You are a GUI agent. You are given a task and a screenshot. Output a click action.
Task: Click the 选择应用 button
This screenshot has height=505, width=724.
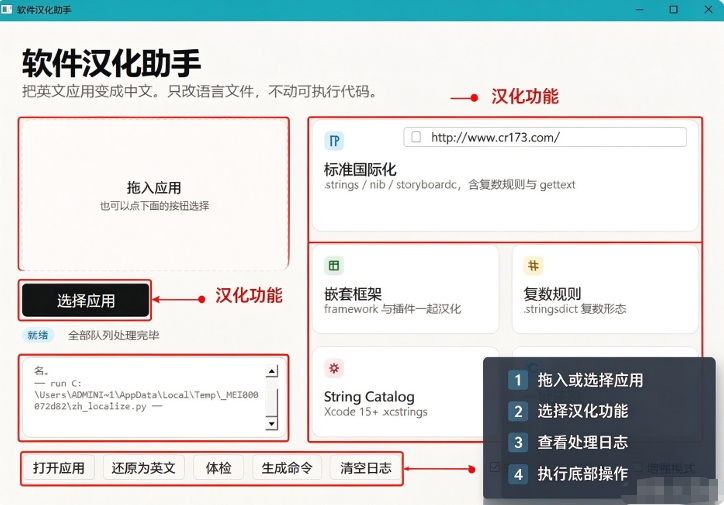coord(85,301)
